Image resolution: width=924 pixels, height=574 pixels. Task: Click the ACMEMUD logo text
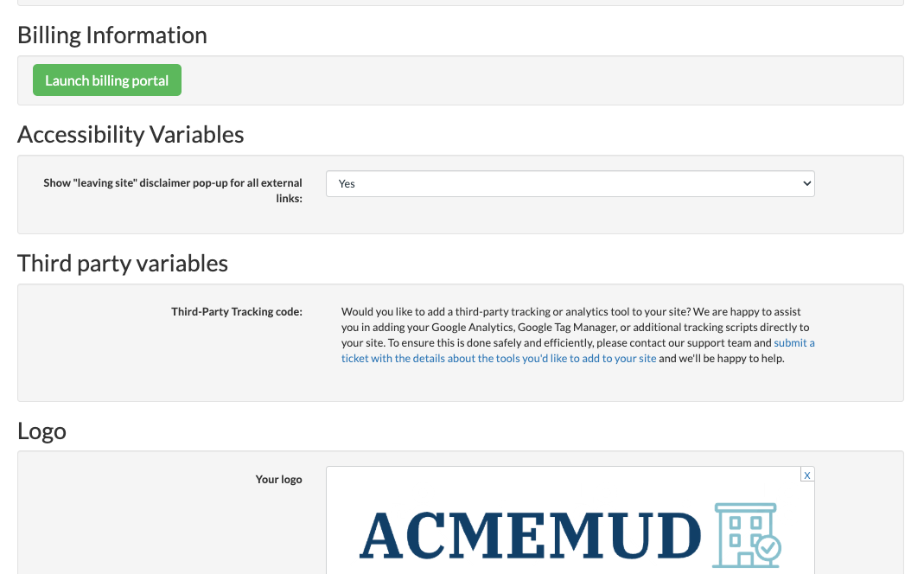click(529, 536)
